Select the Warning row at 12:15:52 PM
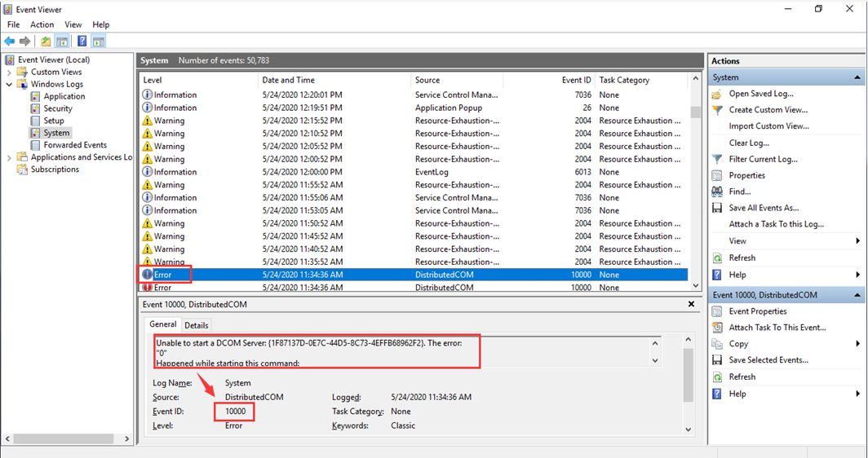The width and height of the screenshot is (868, 458). 414,121
